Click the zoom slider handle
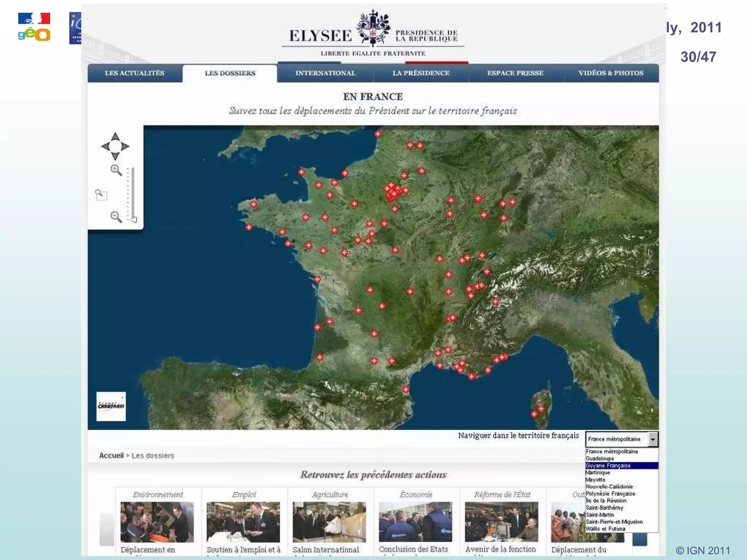The height and width of the screenshot is (560, 747). pyautogui.click(x=133, y=219)
